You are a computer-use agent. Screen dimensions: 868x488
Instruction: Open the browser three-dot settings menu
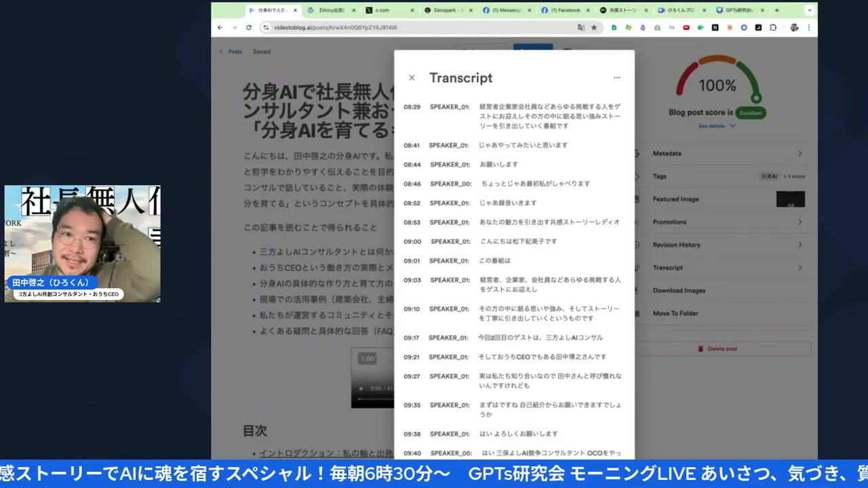point(809,27)
